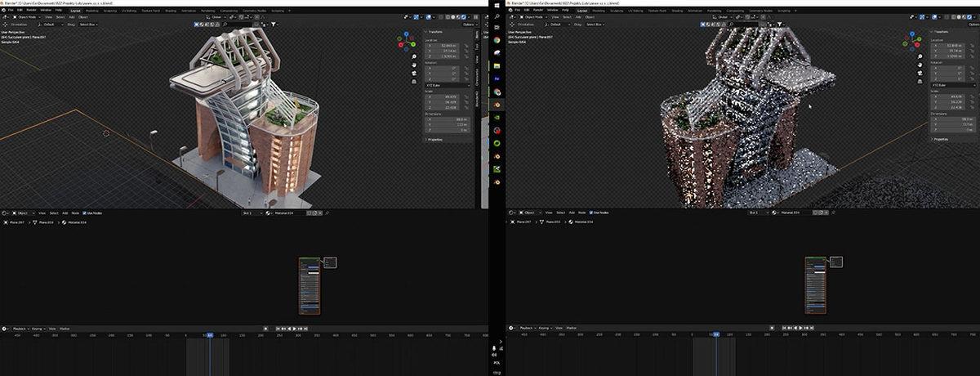
Task: Click the current frame marker in left timeline
Action: coord(210,335)
